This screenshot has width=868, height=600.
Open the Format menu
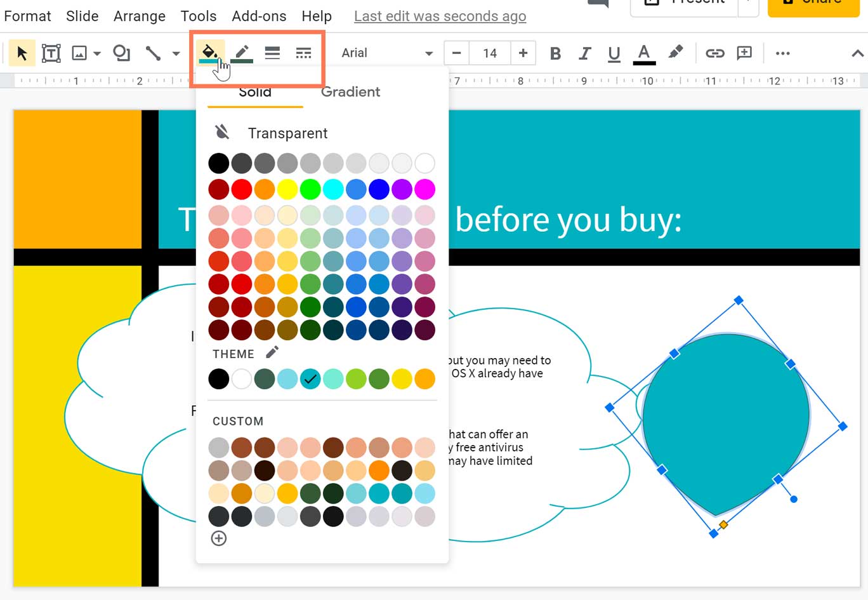[x=27, y=16]
